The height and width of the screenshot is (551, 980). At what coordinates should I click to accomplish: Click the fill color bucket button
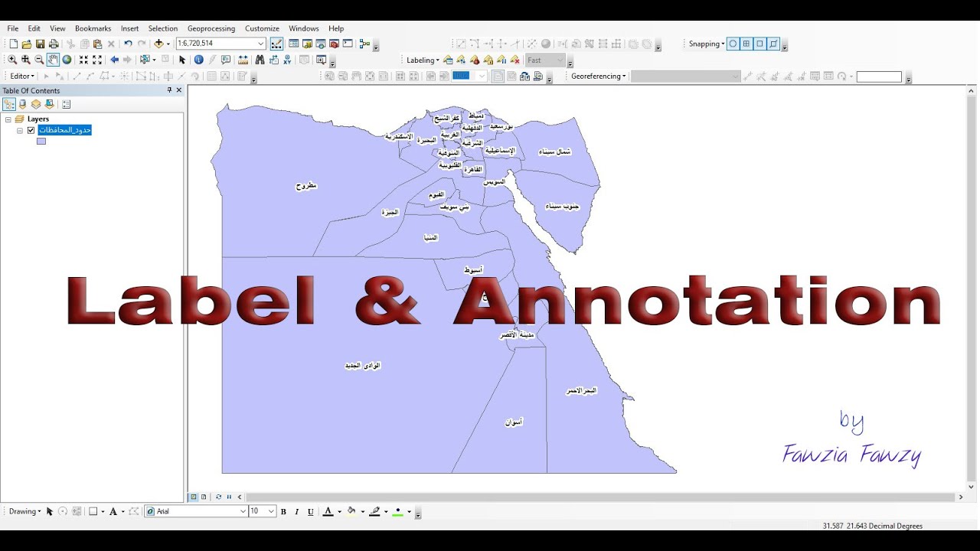coord(351,511)
